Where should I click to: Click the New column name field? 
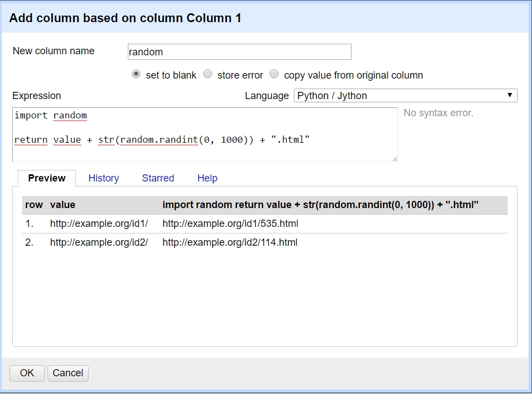tap(239, 52)
